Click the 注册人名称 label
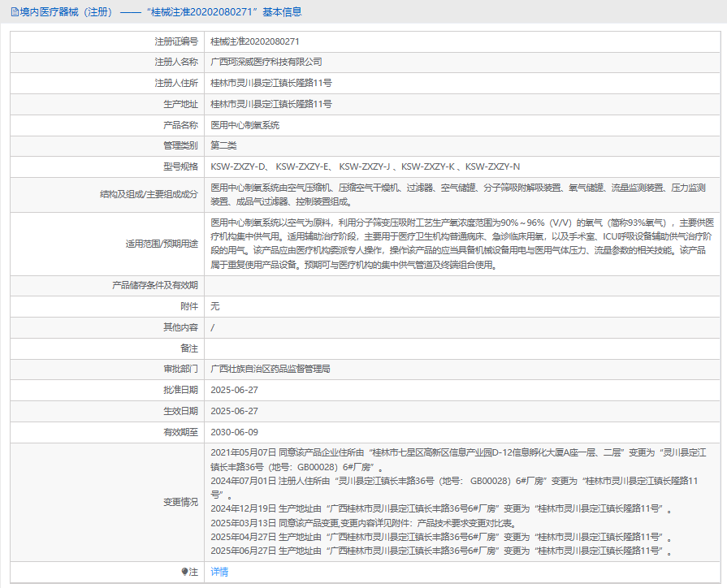This screenshot has height=588, width=727. tap(176, 63)
